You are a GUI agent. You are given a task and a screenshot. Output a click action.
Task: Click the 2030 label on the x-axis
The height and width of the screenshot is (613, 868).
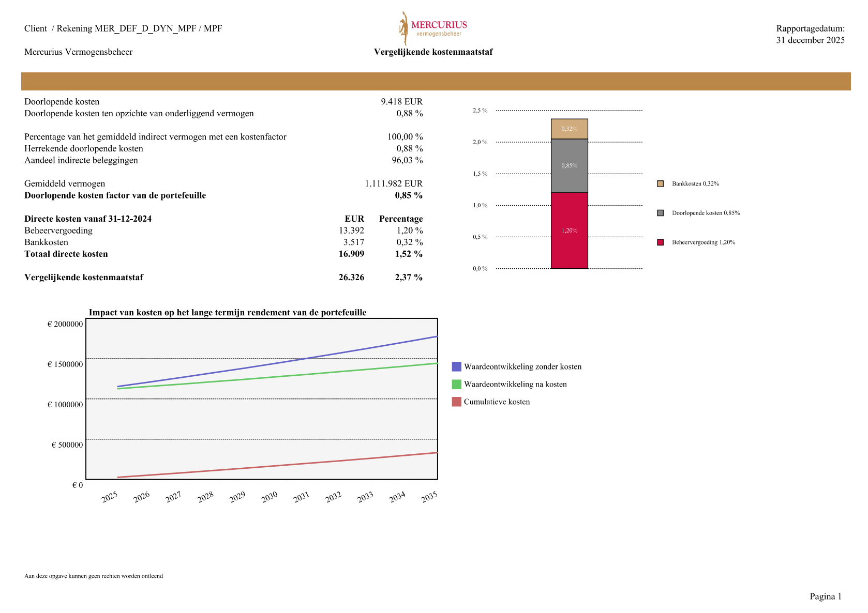click(x=270, y=497)
